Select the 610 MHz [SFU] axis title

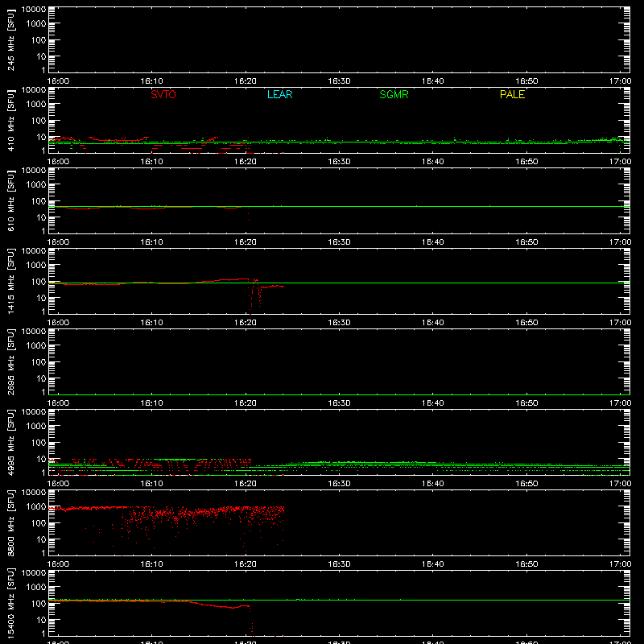pyautogui.click(x=10, y=200)
